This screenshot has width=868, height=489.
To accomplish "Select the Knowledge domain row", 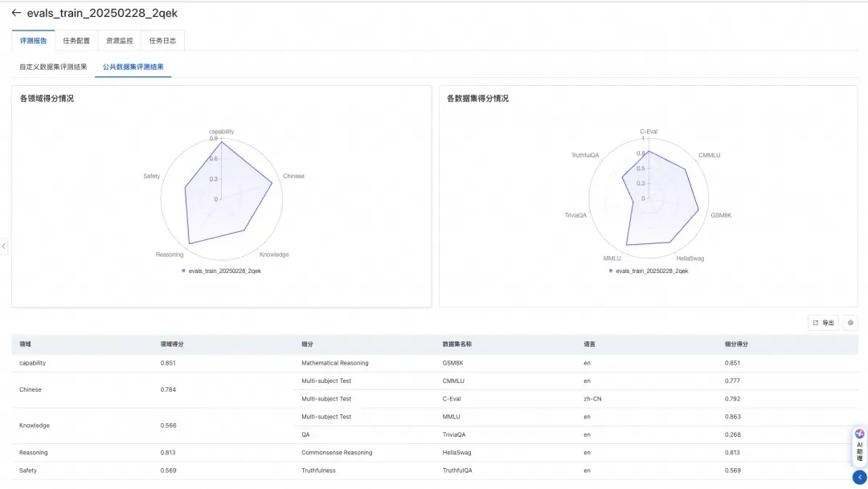I will (x=435, y=426).
